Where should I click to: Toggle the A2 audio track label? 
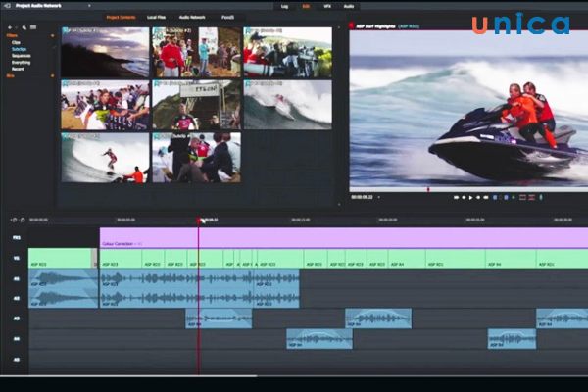tap(16, 299)
